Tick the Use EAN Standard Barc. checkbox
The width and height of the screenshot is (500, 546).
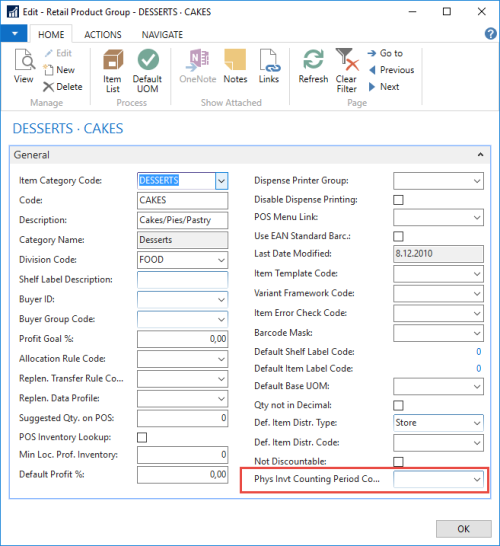(398, 236)
